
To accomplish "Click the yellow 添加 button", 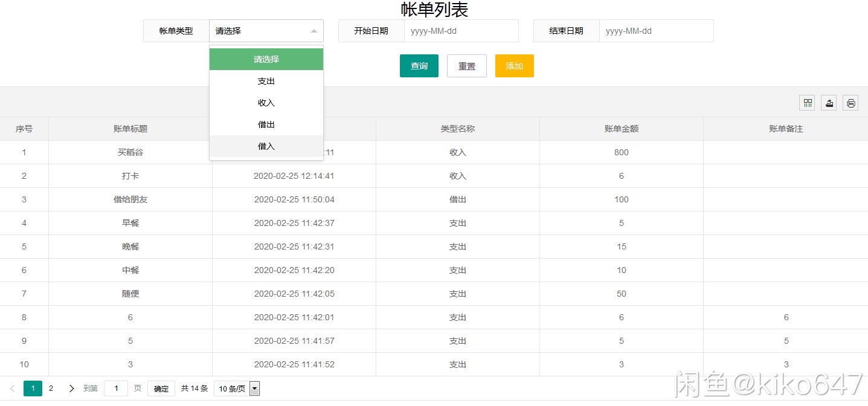I will click(514, 66).
